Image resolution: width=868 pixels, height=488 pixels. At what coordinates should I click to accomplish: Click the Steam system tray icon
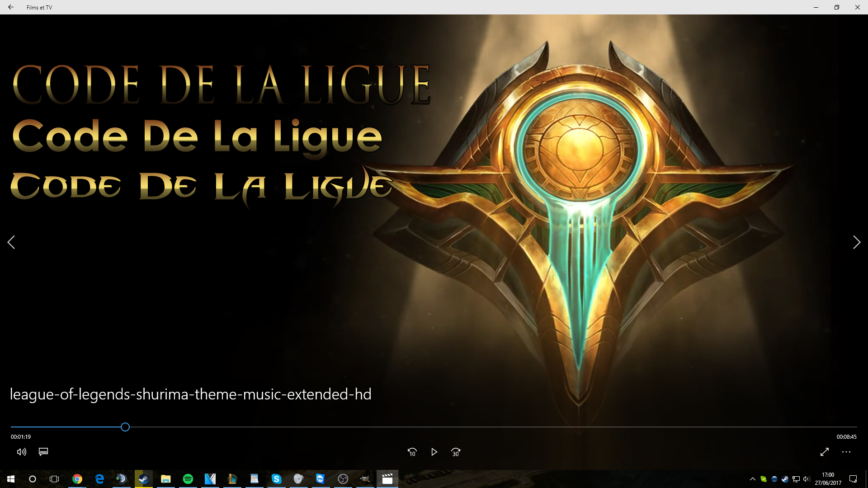coord(785,479)
